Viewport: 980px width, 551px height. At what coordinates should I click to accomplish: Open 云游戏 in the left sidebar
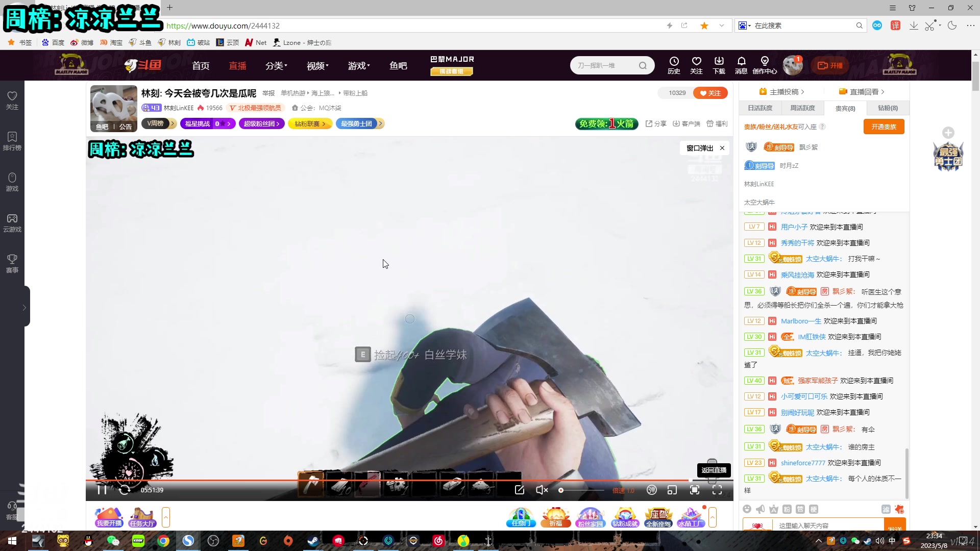pos(12,223)
